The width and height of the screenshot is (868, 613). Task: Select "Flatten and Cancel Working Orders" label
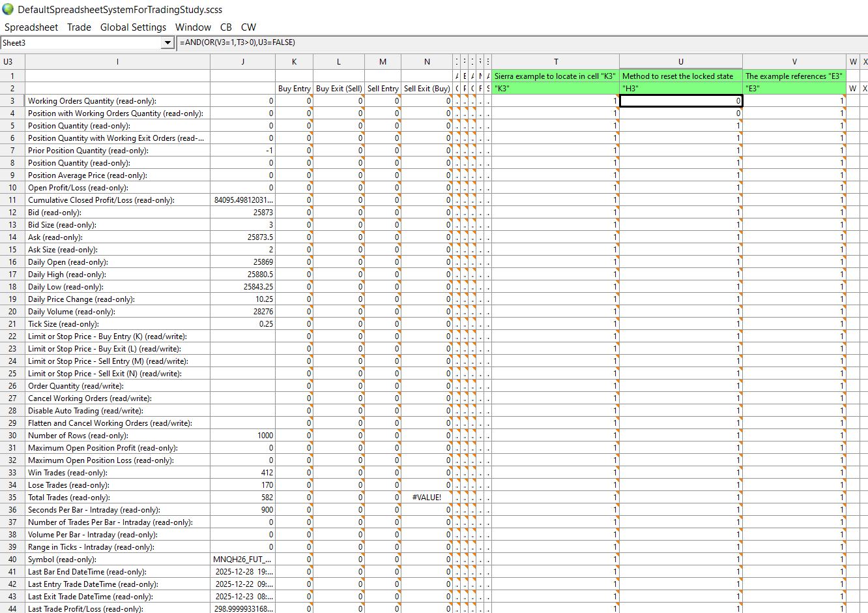[x=110, y=423]
